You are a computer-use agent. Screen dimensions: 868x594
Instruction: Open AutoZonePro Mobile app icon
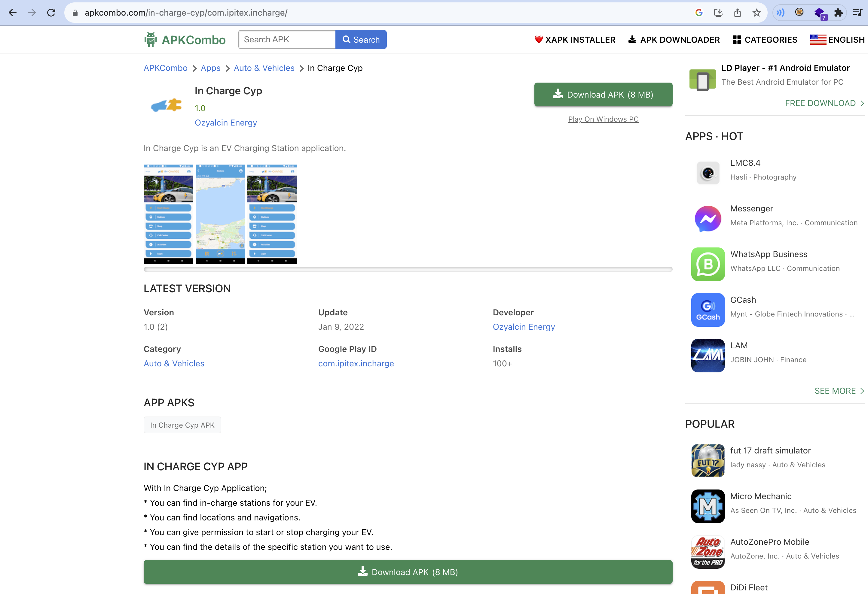[x=708, y=552]
